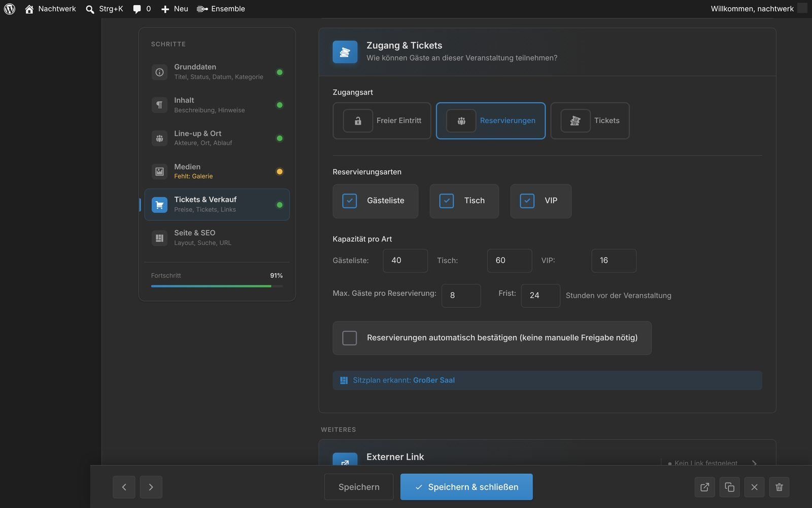Go to the previous event arrow

tap(124, 487)
